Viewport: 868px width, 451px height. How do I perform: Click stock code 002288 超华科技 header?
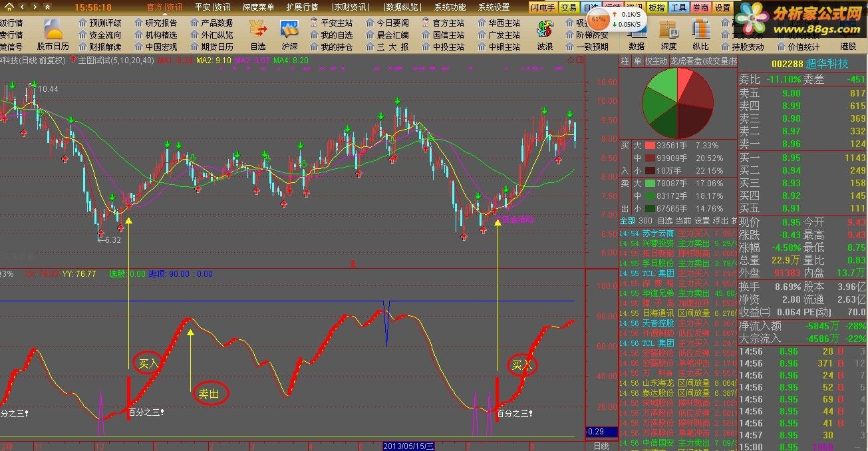[x=809, y=63]
